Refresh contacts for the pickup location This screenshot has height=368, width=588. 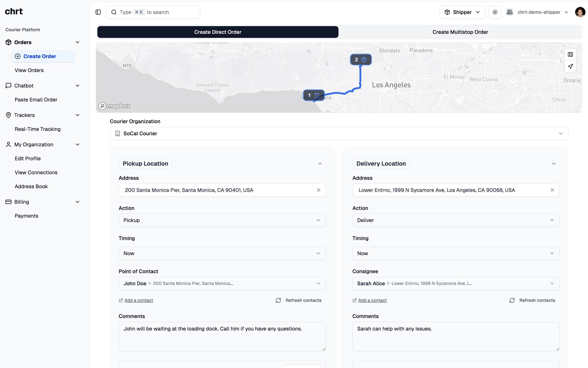pos(298,300)
